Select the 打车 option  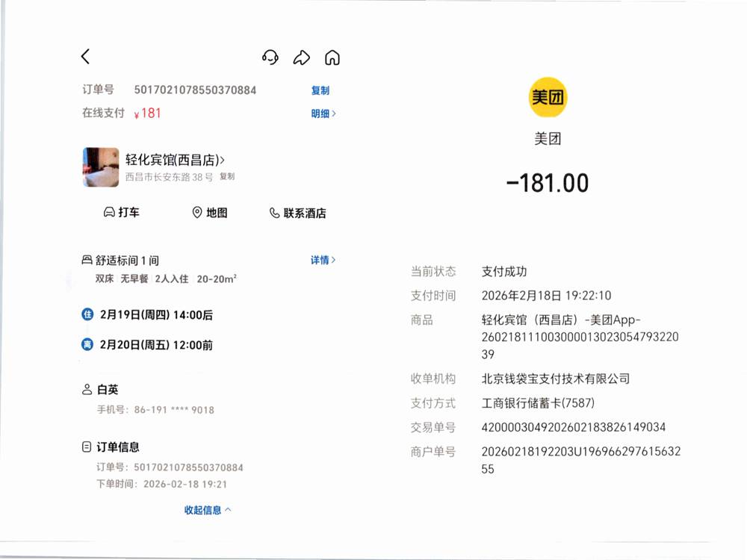pos(128,213)
